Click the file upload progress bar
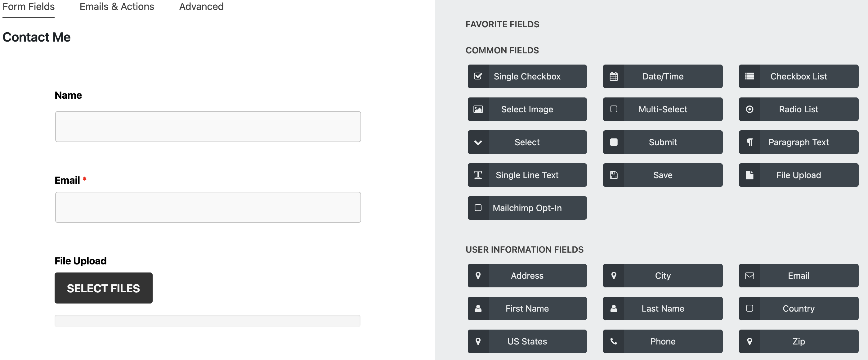 click(208, 321)
